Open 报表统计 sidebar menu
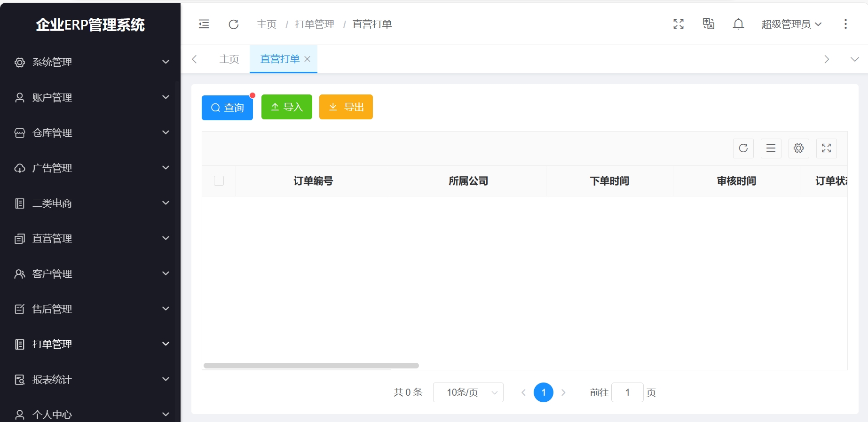868x422 pixels. point(90,380)
